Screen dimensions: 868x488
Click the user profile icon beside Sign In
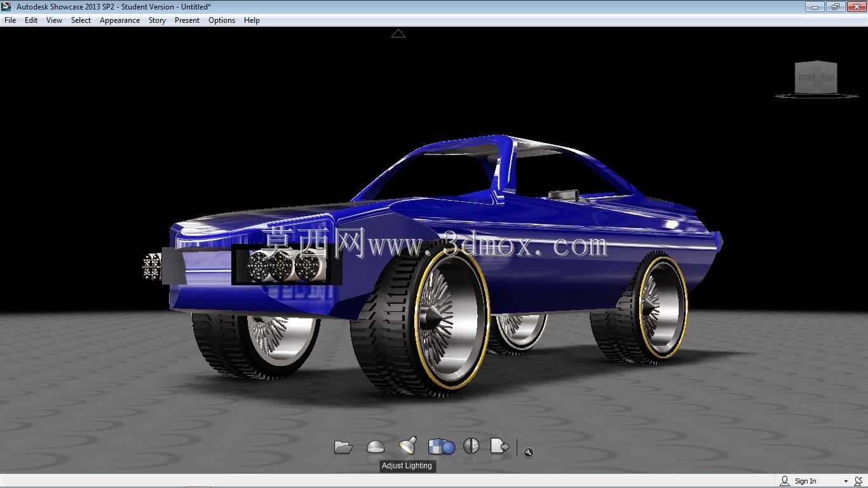point(785,481)
